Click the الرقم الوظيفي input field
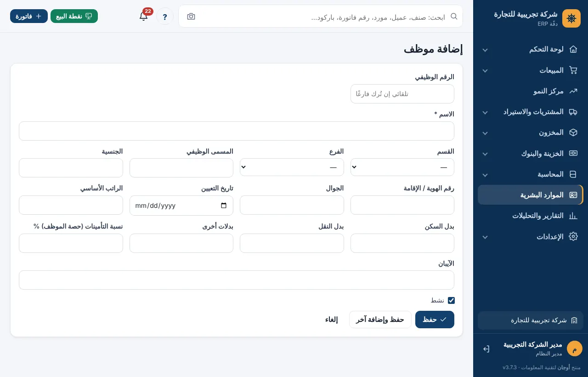Screen dimensions: 588x377 [x=402, y=94]
